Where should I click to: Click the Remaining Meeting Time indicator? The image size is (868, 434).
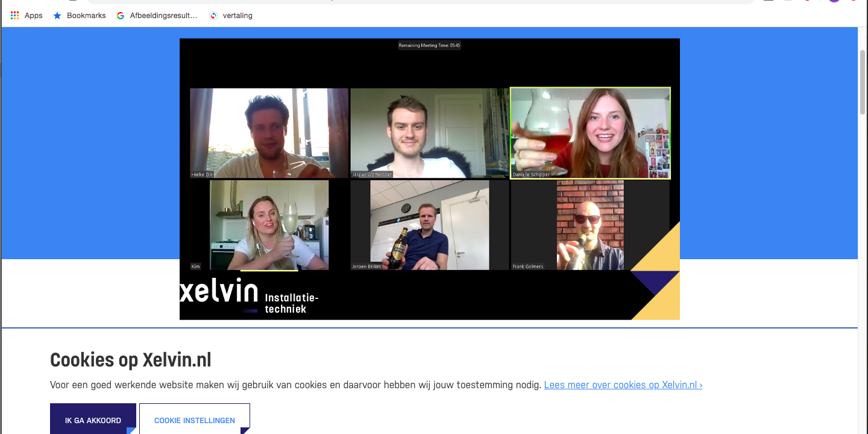(x=429, y=45)
